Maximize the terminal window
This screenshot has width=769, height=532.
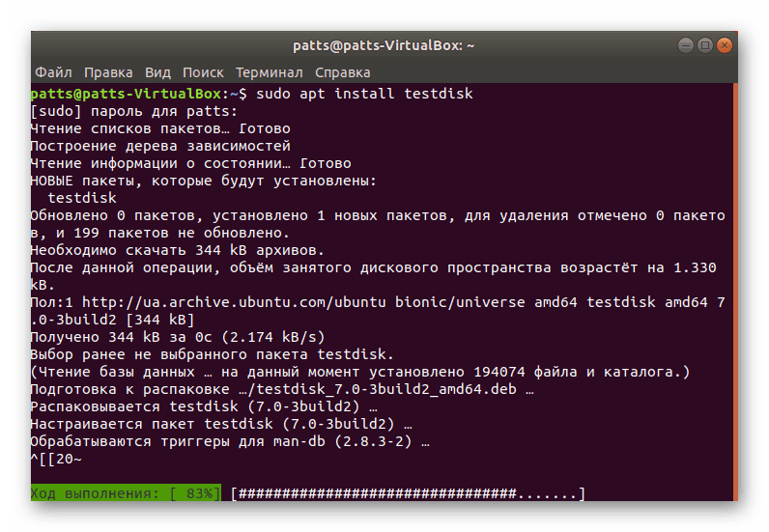point(704,46)
